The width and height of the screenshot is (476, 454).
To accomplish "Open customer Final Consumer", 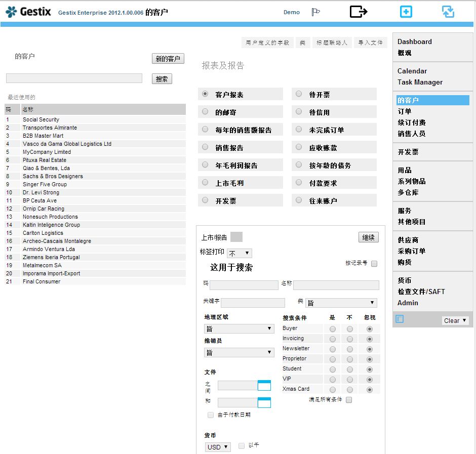I will tap(42, 281).
